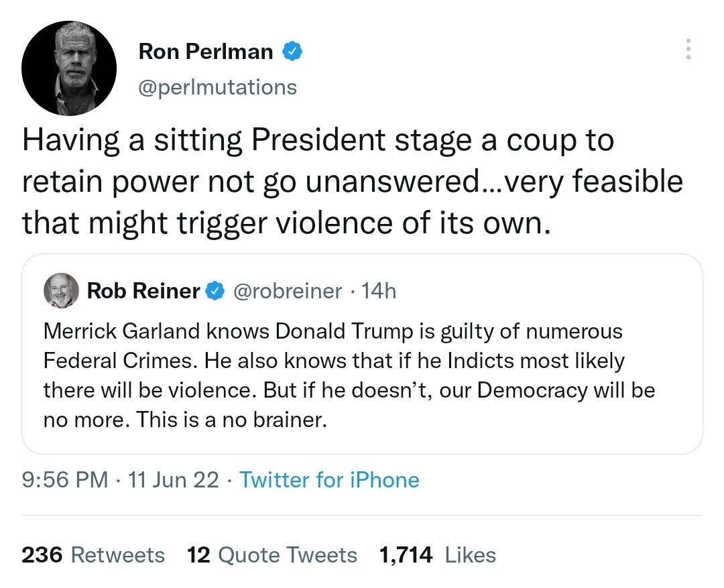Click Ron Perlman's display name
Image resolution: width=724 pixels, height=588 pixels.
tap(207, 50)
